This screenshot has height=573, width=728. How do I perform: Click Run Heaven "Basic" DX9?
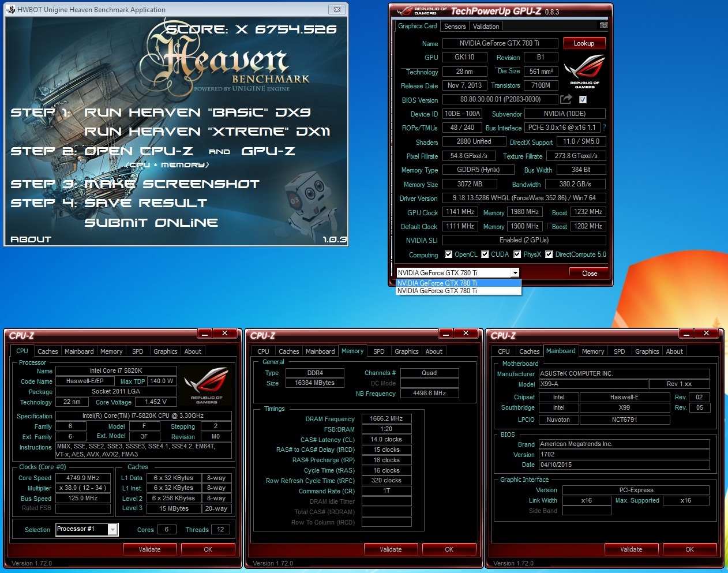pos(198,113)
